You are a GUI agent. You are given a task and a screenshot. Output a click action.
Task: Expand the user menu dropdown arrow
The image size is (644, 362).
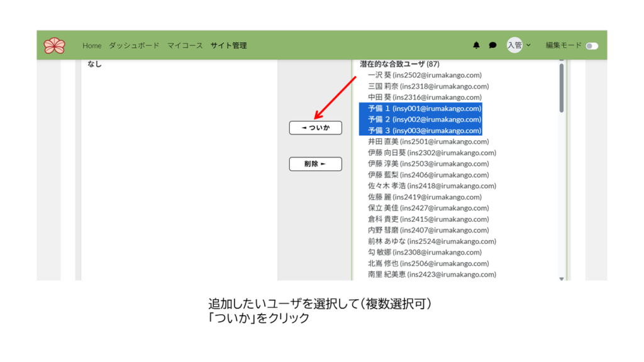click(x=529, y=45)
